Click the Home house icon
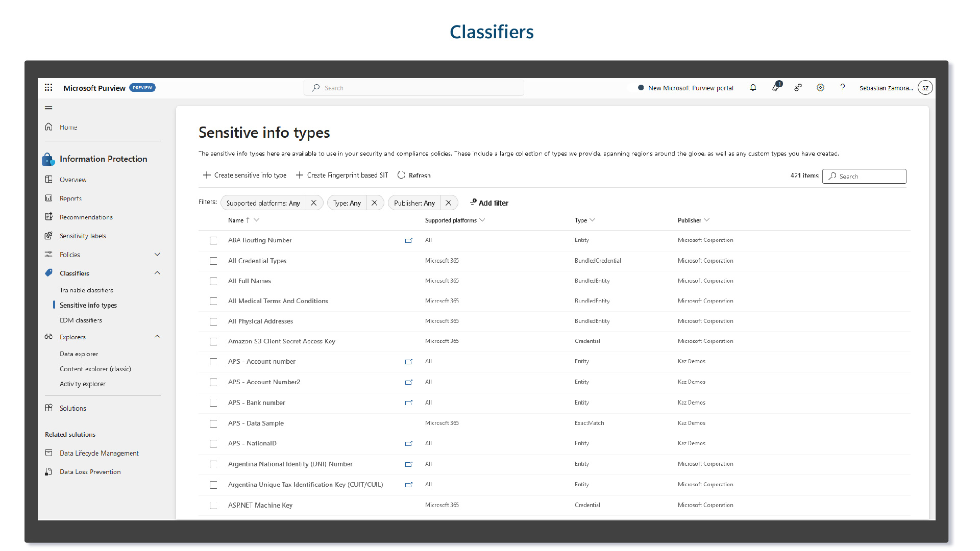 [49, 127]
